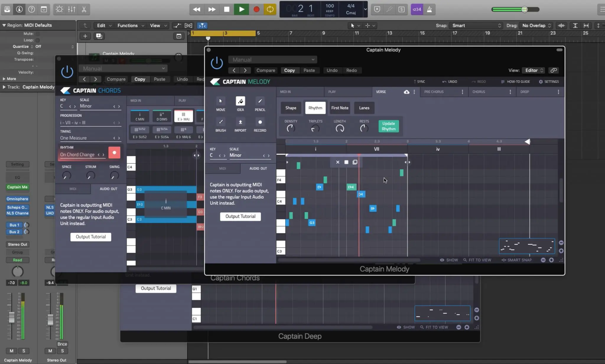Viewport: 605px width, 364px height.
Task: Toggle the Captain Melody plugin power button
Action: point(217,63)
